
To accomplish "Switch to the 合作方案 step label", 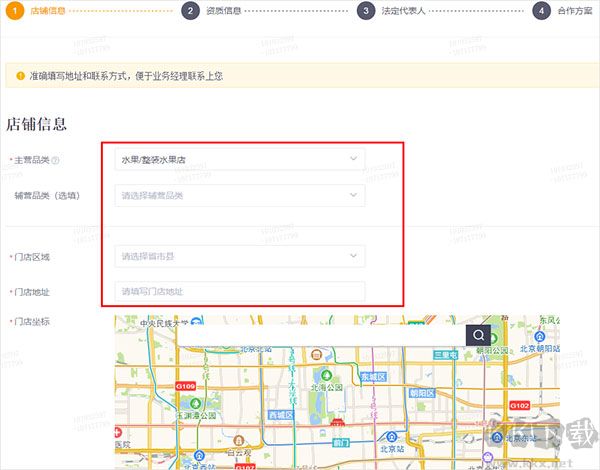I will tap(575, 11).
